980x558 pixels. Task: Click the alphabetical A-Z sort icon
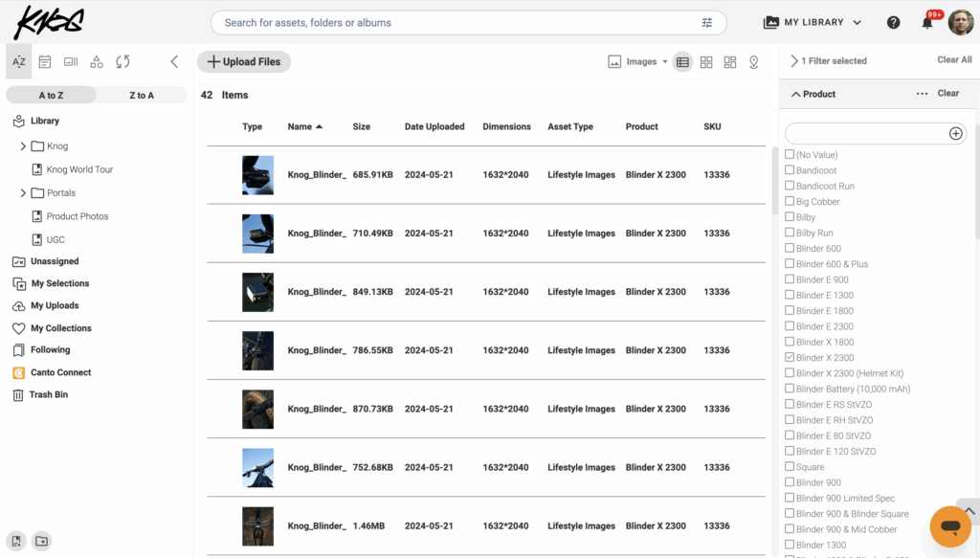pos(18,60)
